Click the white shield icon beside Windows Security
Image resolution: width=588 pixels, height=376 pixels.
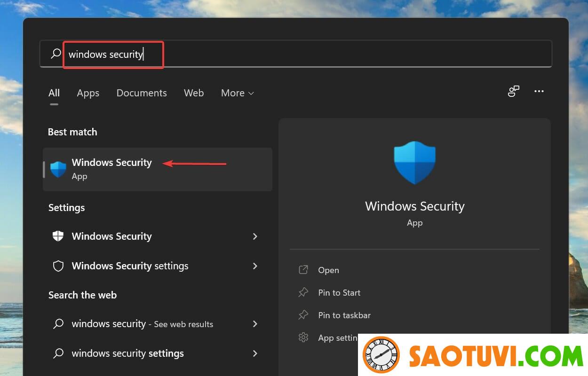click(58, 236)
